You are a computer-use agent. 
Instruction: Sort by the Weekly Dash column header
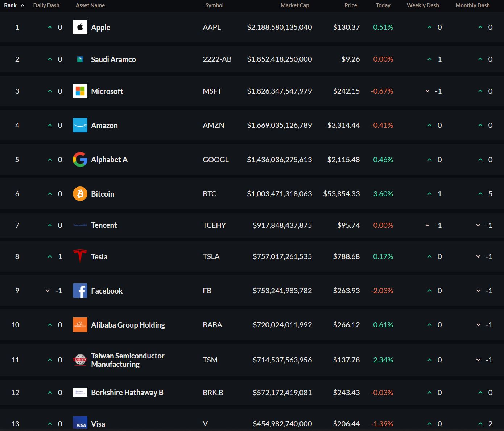(423, 5)
